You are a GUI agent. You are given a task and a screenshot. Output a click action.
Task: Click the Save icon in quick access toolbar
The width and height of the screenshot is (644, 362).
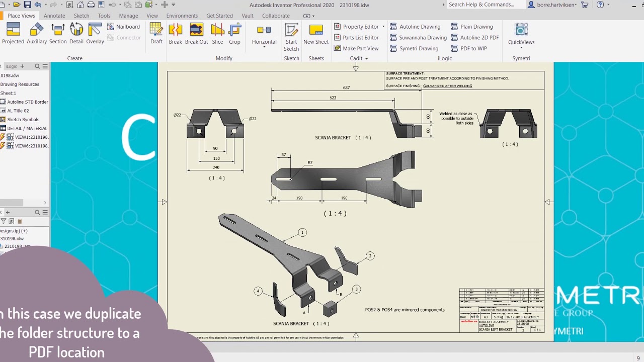[x=27, y=5]
